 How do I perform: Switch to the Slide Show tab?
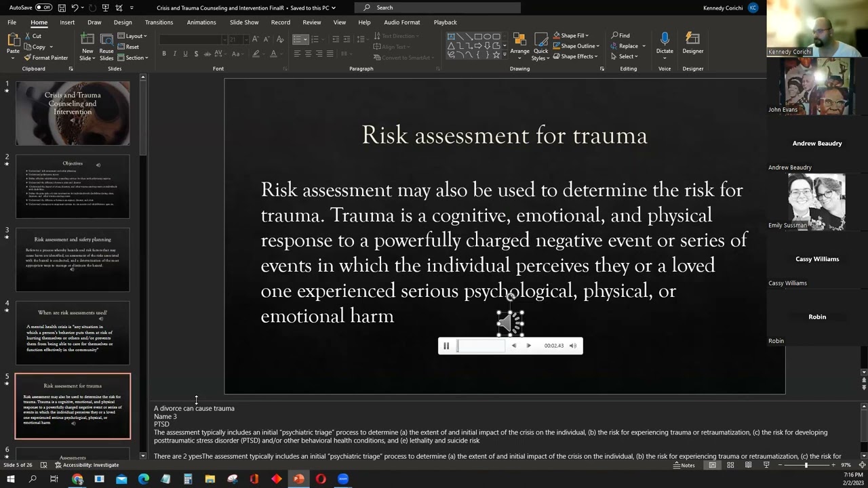[x=244, y=22]
